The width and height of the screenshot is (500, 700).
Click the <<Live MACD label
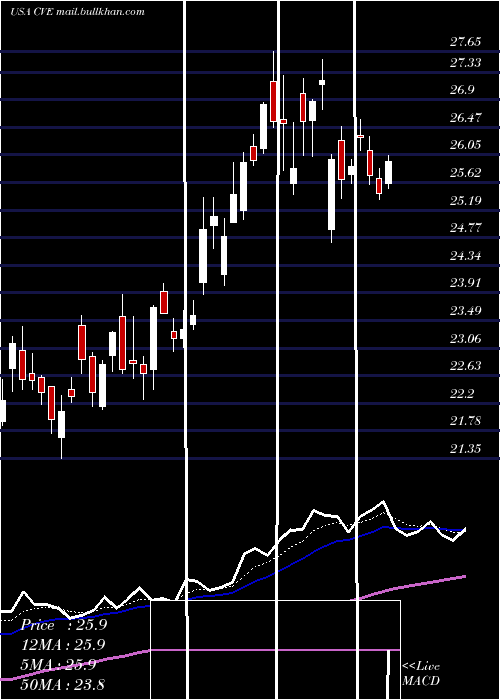[421, 673]
